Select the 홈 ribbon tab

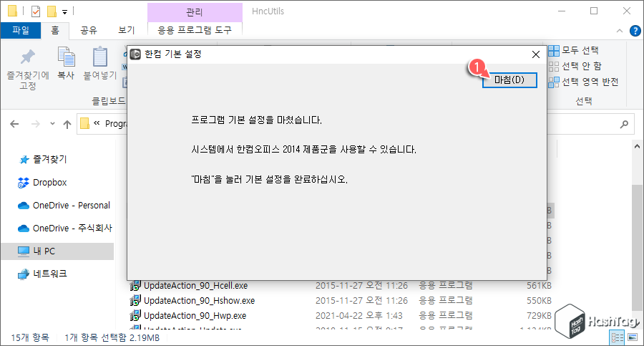click(x=55, y=30)
